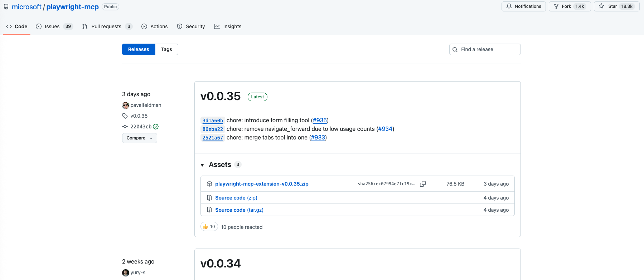Open pull request #934
644x280 pixels.
pyautogui.click(x=385, y=129)
